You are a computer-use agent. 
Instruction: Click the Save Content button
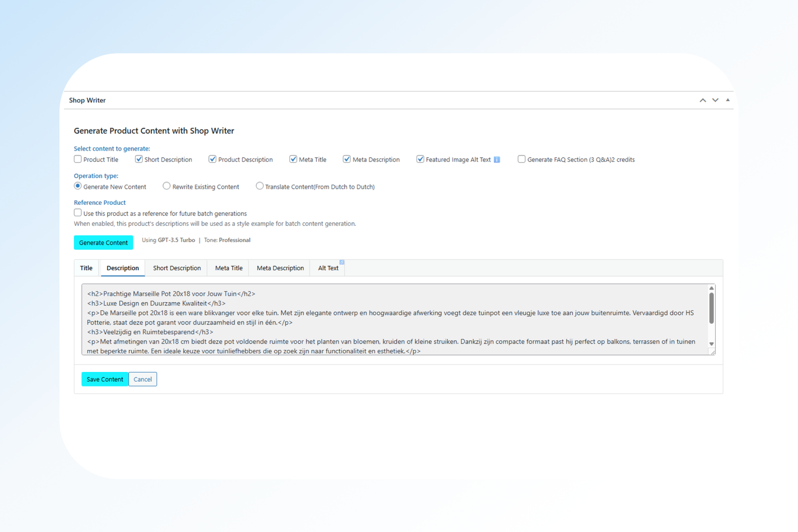coord(105,379)
